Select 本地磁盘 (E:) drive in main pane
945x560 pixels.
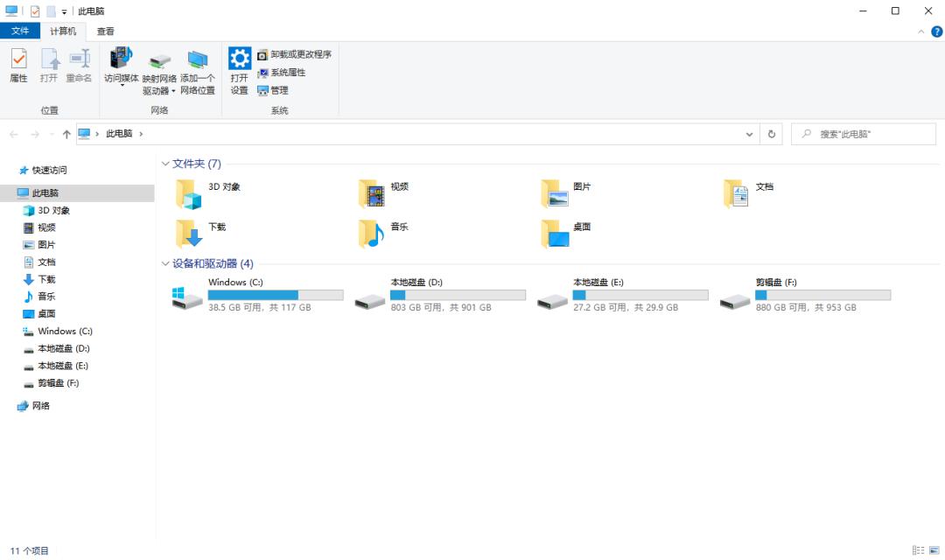coord(623,295)
